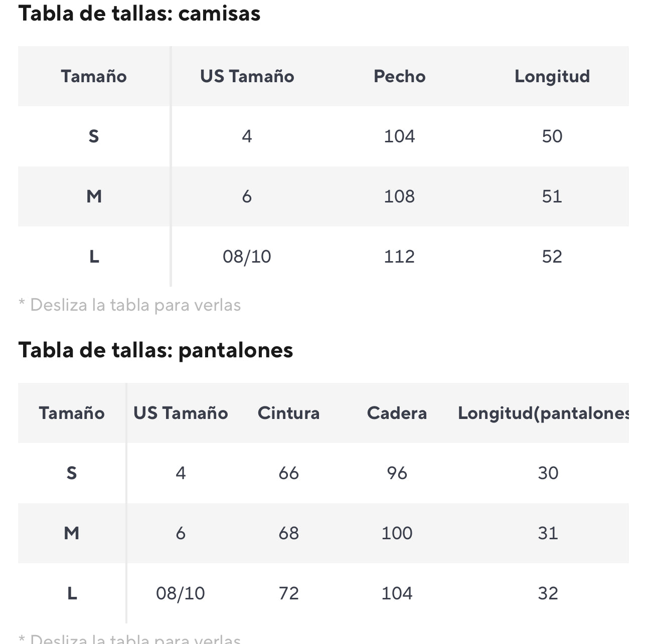Select the US Tamaño header in camisas table
The width and height of the screenshot is (647, 644).
(247, 76)
